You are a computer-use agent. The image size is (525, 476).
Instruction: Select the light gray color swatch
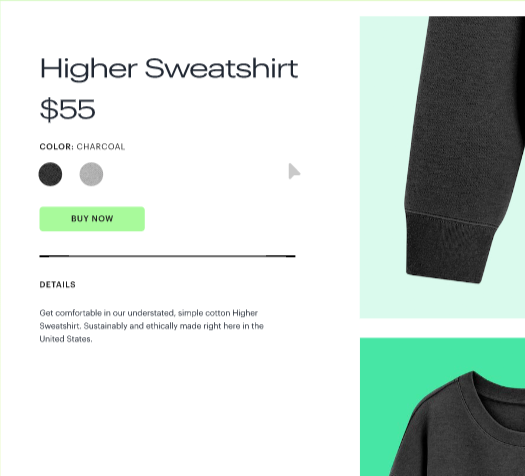91,174
